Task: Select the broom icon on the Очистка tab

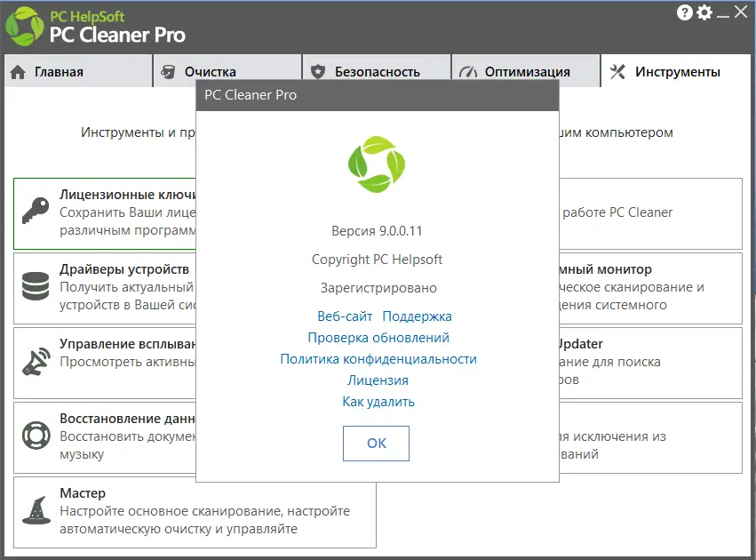Action: (168, 70)
